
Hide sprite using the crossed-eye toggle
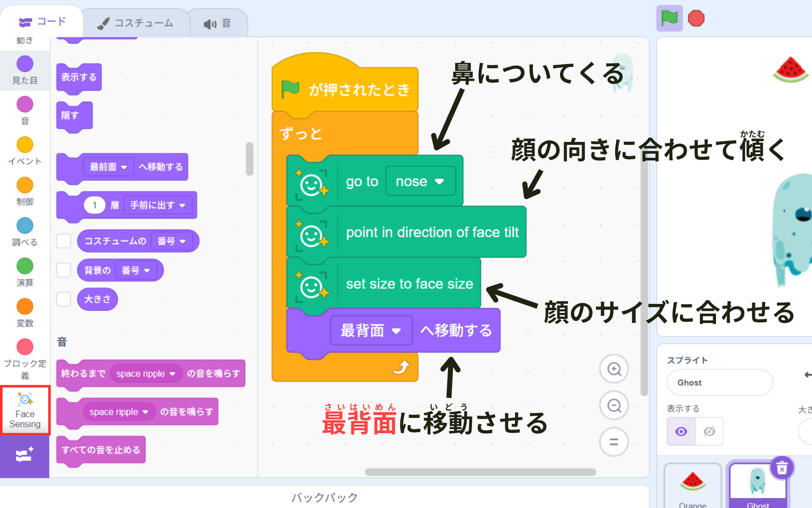pyautogui.click(x=709, y=431)
